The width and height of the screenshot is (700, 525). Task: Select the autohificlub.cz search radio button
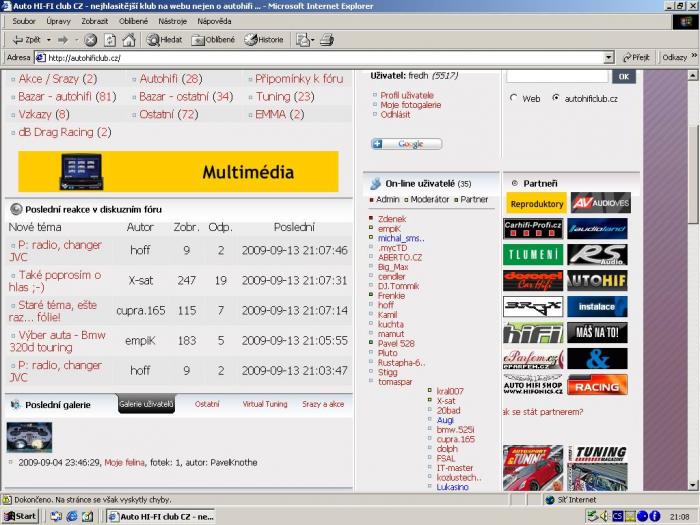[556, 99]
